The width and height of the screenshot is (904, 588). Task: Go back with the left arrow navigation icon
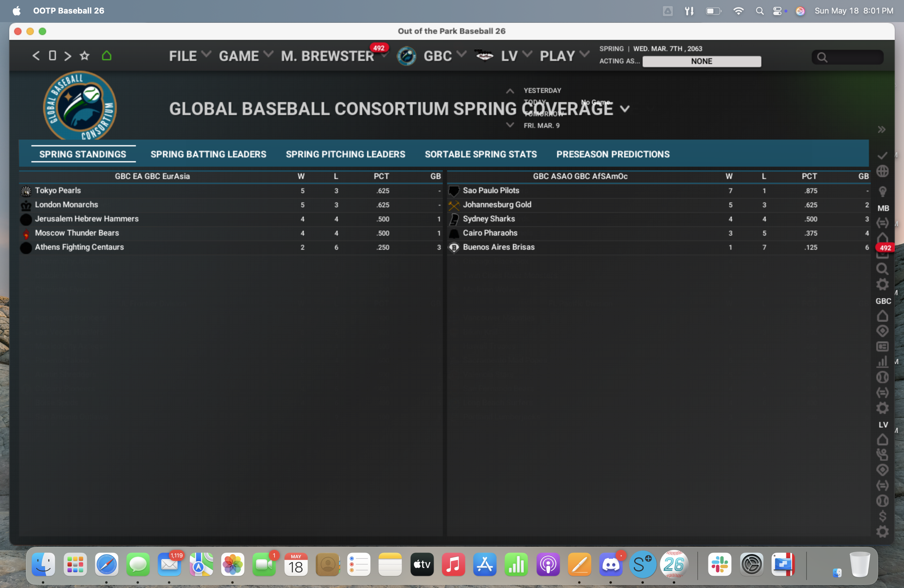click(x=36, y=56)
